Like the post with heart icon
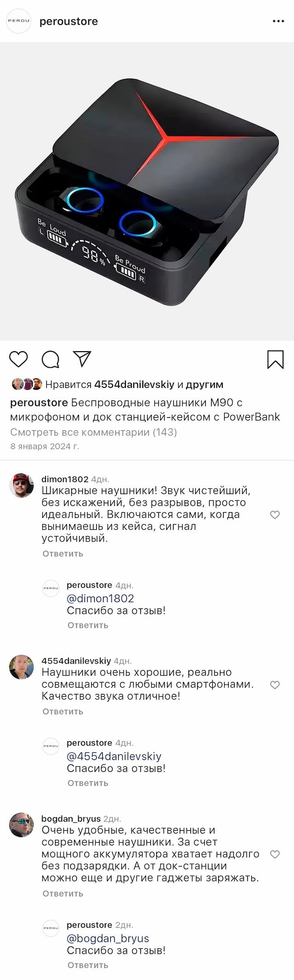The width and height of the screenshot is (294, 980). tap(18, 359)
